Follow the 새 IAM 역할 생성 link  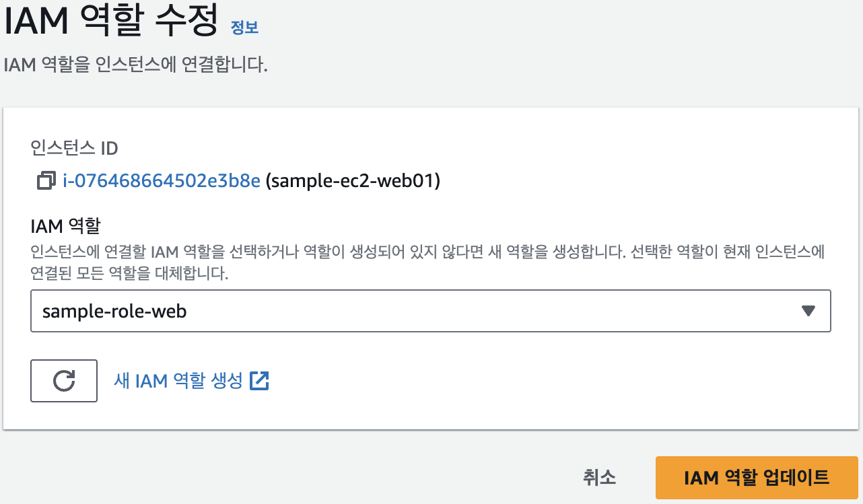[x=178, y=381]
